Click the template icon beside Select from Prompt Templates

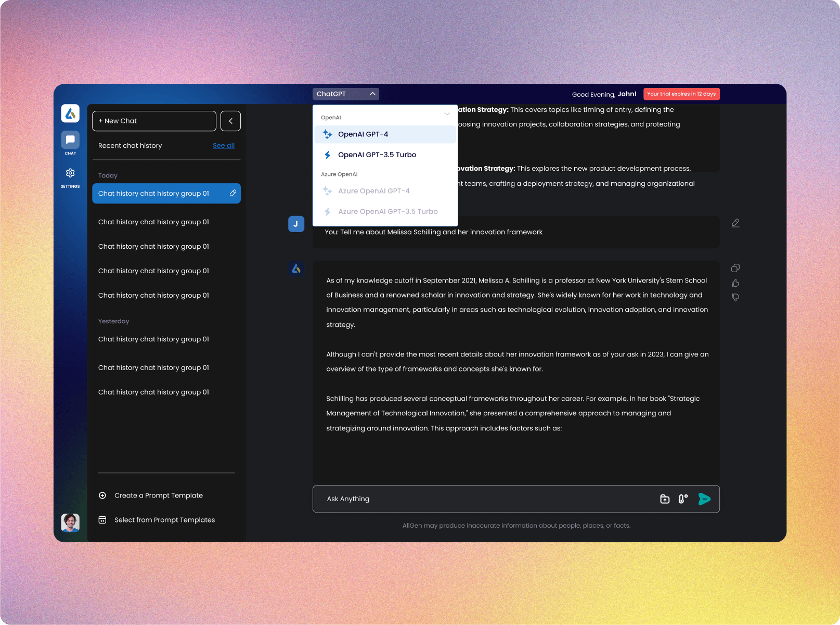[102, 520]
